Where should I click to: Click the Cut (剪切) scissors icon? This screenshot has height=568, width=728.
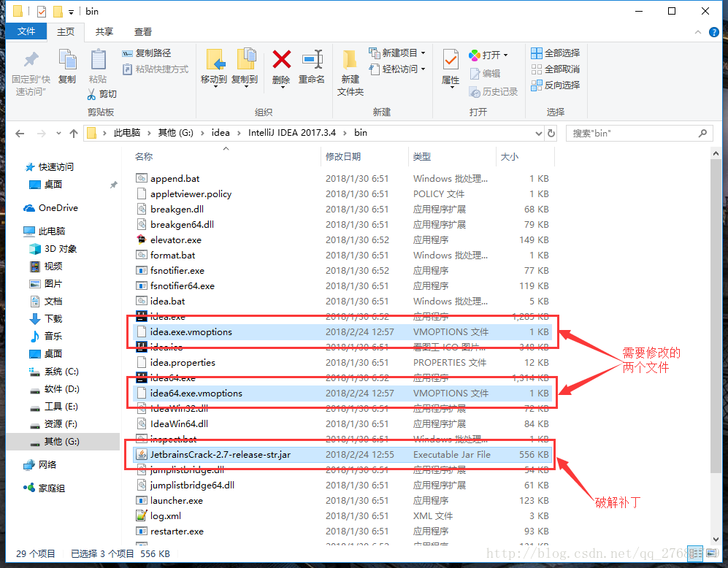point(91,93)
